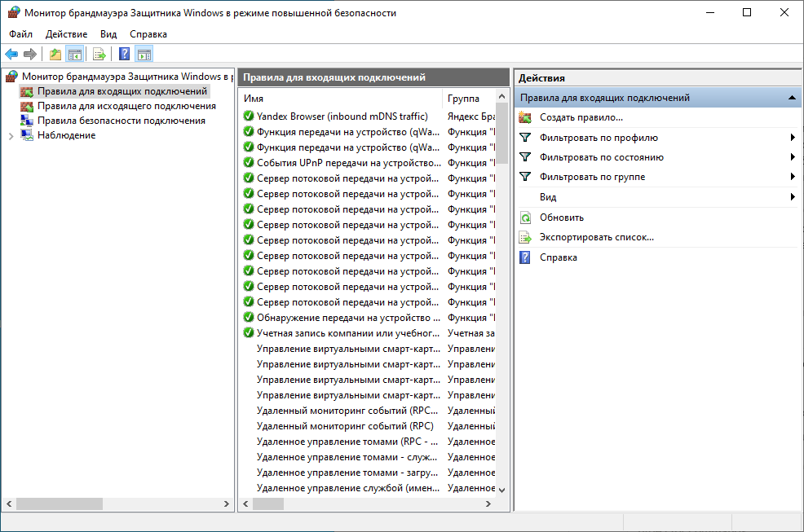Click the Back arrow toolbar icon

coord(11,54)
